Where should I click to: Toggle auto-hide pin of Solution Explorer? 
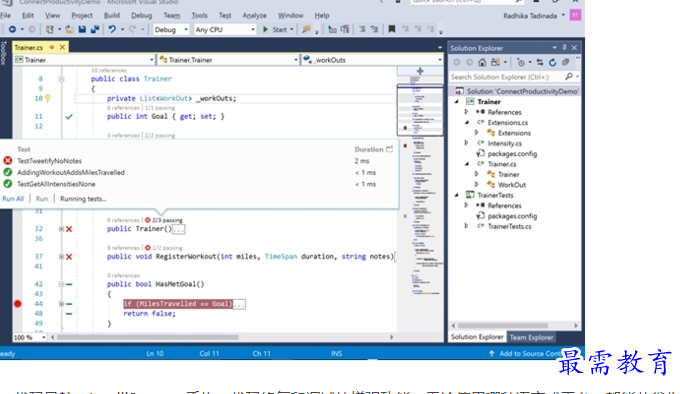click(564, 48)
